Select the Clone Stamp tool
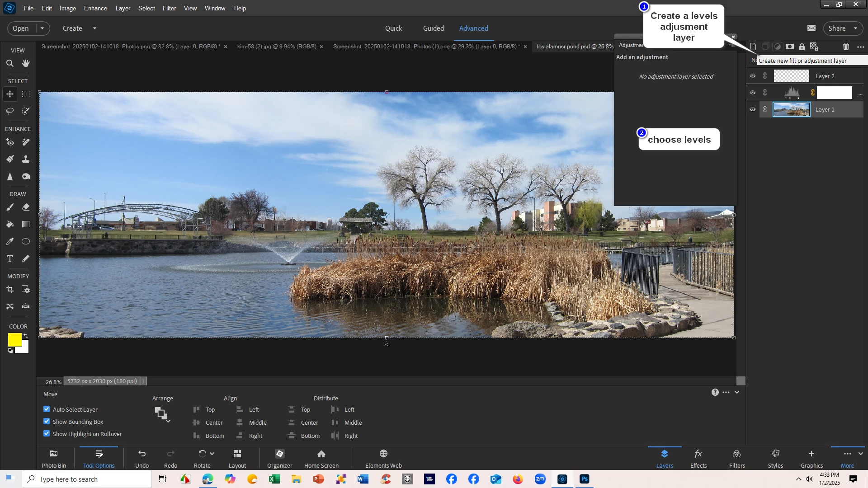868x488 pixels. pyautogui.click(x=26, y=159)
